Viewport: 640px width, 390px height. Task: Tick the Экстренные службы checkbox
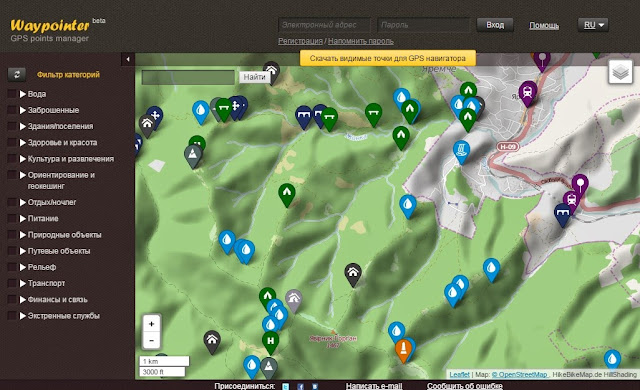point(12,315)
